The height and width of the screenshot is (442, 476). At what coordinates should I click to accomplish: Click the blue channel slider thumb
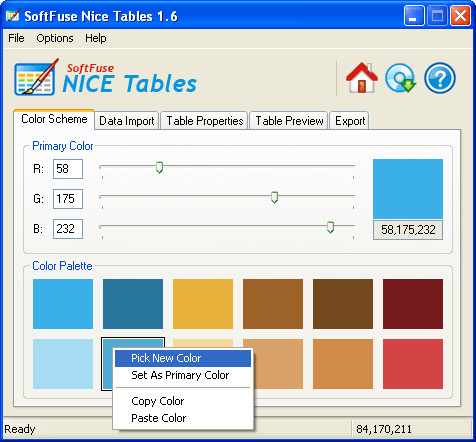330,227
